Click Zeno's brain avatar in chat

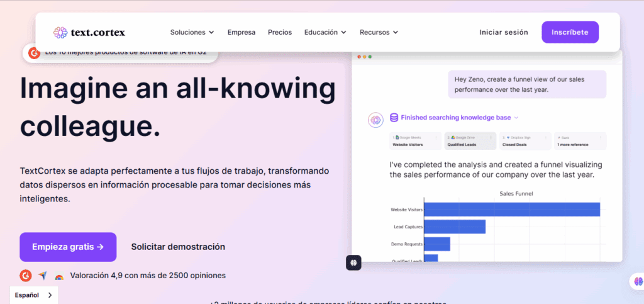375,120
